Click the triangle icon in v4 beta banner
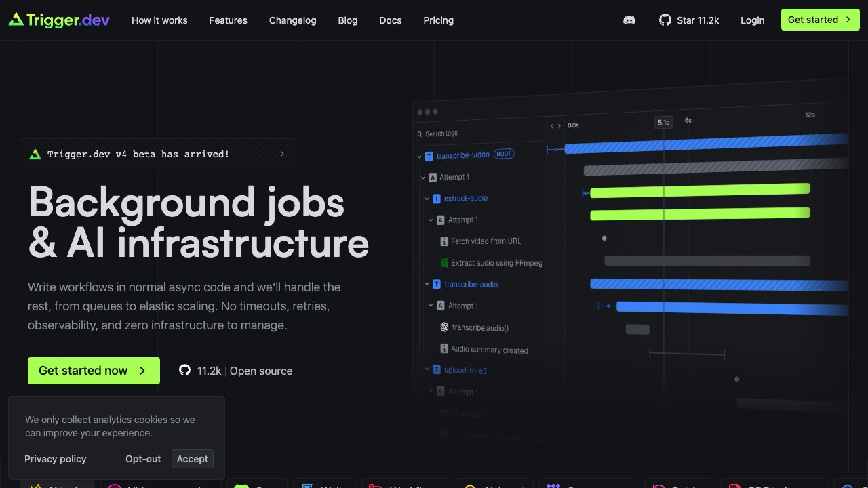 (x=35, y=154)
